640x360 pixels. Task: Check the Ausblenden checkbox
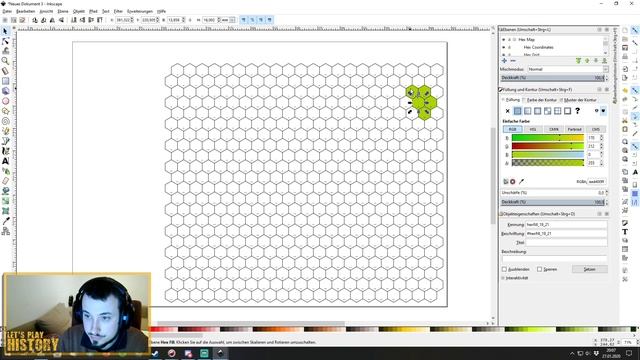(x=504, y=269)
